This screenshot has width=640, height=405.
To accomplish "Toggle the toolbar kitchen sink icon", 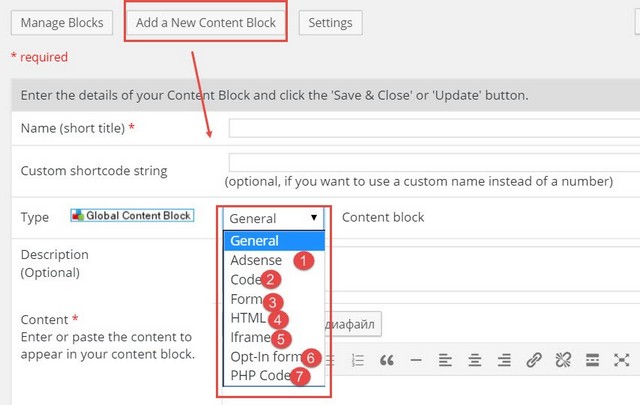I will [592, 360].
